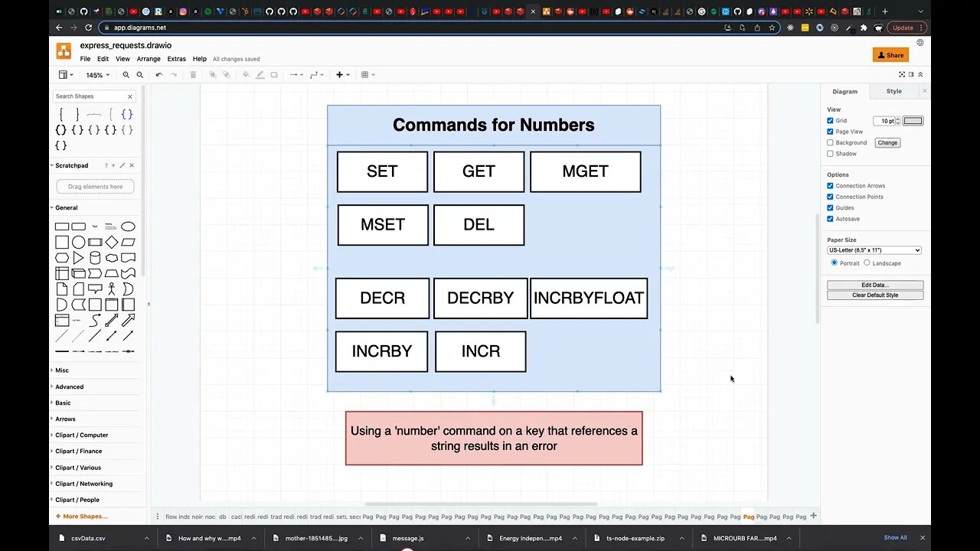
Task: Click the To Front toolbar icon
Action: [x=212, y=75]
